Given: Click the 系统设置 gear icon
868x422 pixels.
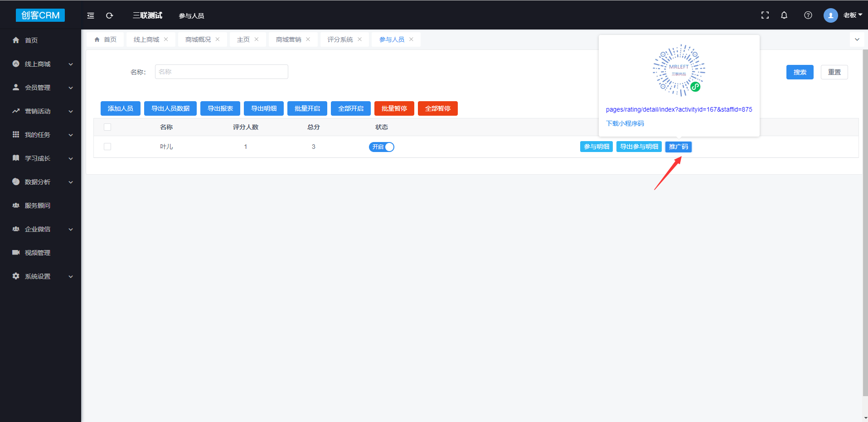Looking at the screenshot, I should click(x=16, y=276).
